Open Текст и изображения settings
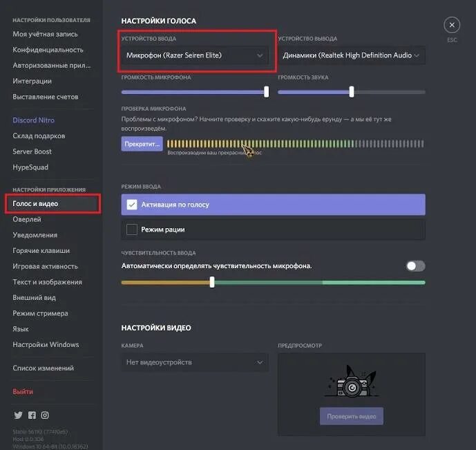Viewport: 476px width, 450px height. pos(47,282)
